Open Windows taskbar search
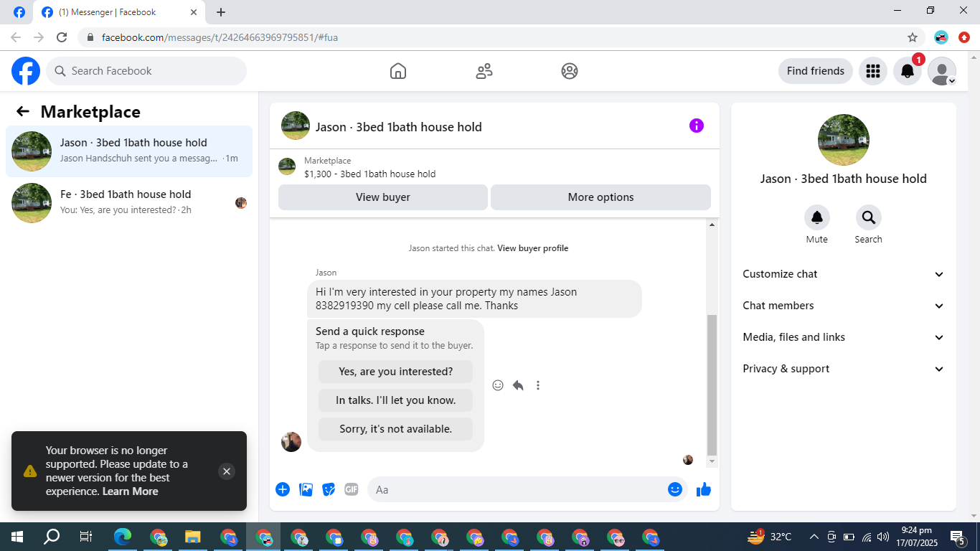This screenshot has height=551, width=980. 52,537
